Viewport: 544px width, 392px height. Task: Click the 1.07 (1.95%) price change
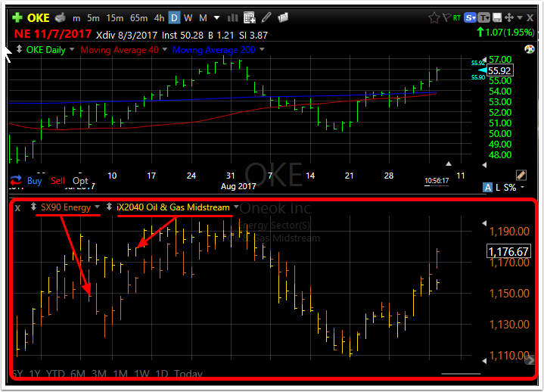coord(505,33)
